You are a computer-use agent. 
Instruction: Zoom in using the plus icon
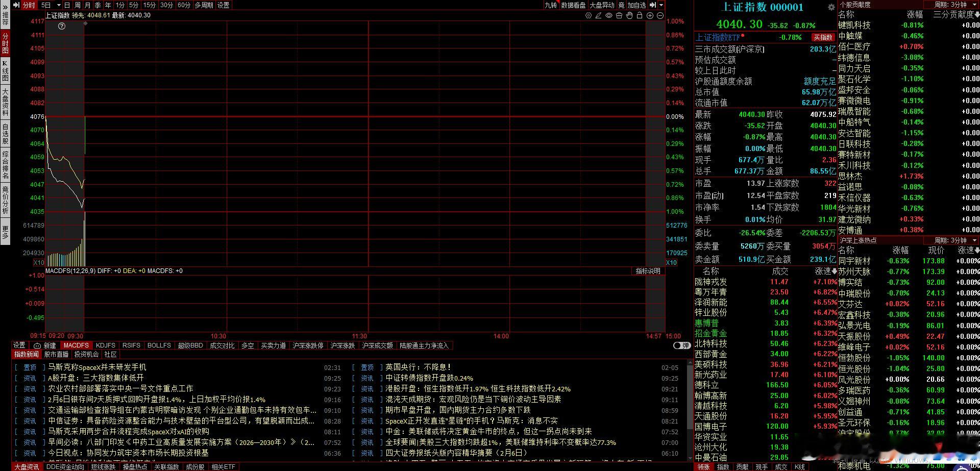point(650,16)
